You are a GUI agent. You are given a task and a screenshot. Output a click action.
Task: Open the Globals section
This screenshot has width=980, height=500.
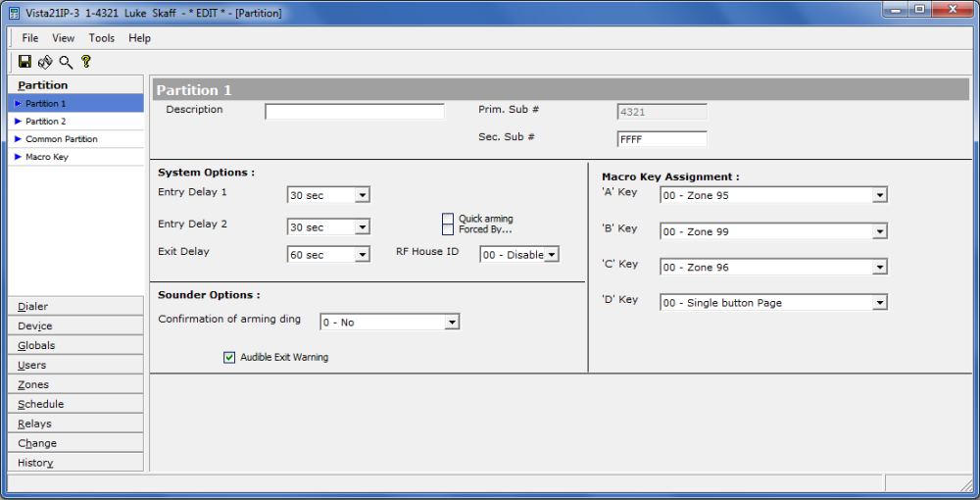point(75,345)
